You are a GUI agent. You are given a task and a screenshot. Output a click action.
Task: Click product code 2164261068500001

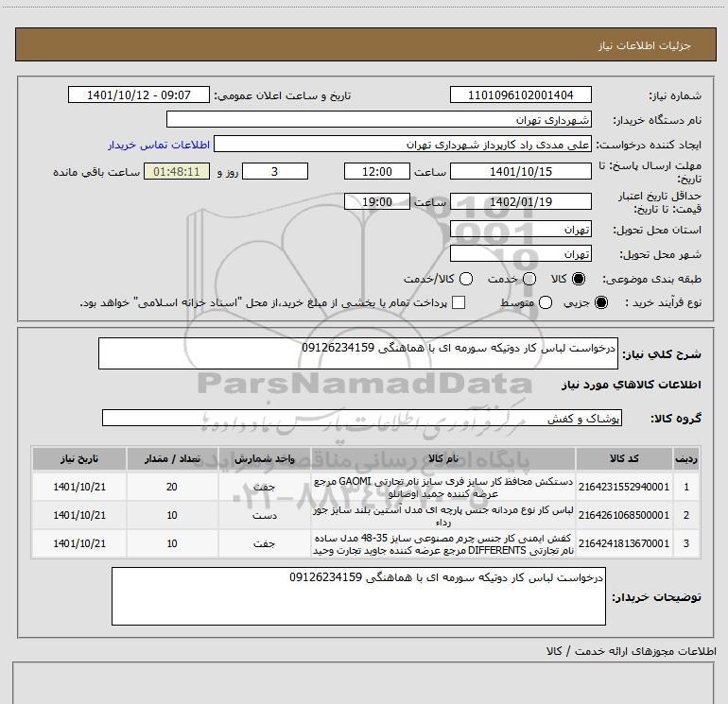coord(624,515)
